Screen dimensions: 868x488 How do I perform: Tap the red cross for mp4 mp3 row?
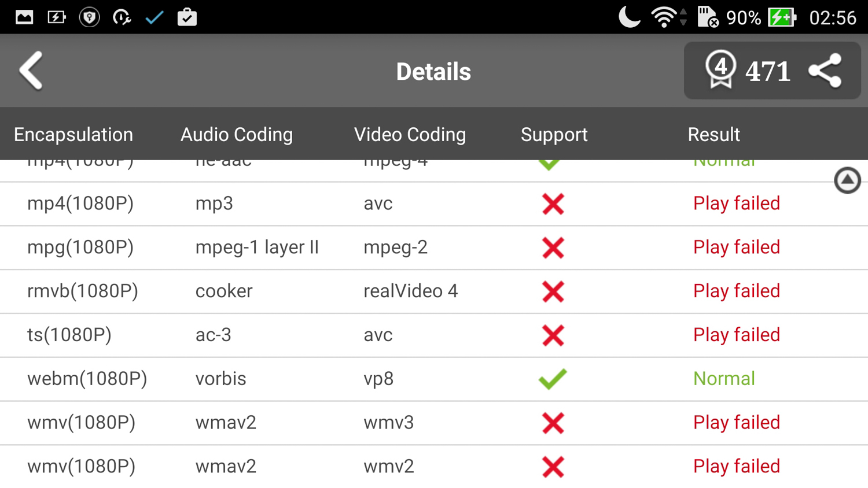(553, 204)
